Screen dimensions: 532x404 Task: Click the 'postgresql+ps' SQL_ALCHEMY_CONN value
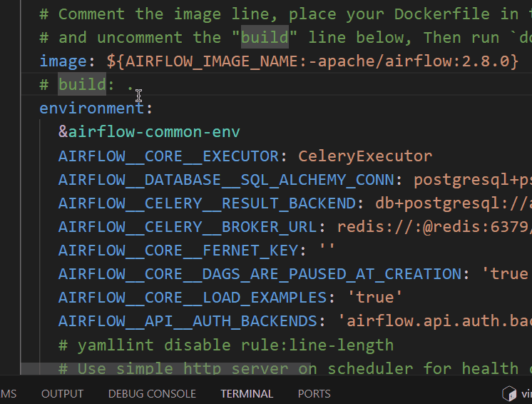pos(473,180)
